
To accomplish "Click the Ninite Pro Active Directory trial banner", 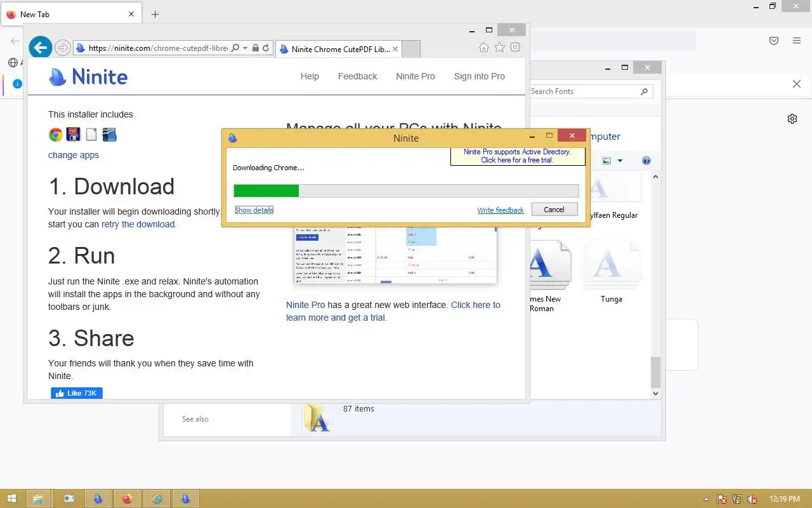I will (517, 156).
